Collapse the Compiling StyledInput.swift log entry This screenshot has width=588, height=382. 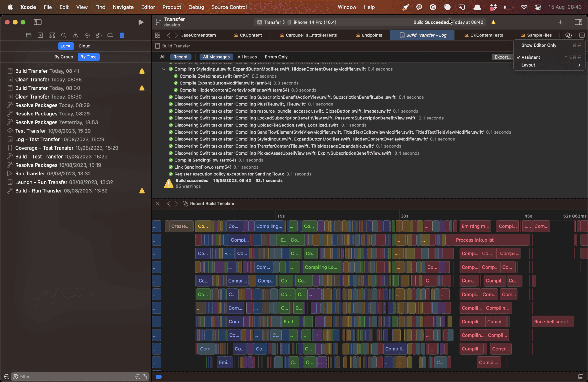pos(164,69)
